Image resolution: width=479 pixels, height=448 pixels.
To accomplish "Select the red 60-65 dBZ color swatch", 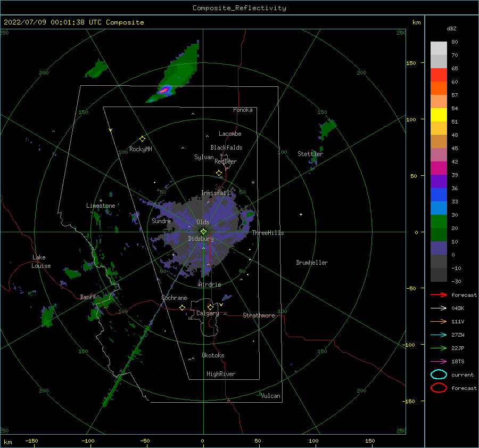I will (439, 75).
